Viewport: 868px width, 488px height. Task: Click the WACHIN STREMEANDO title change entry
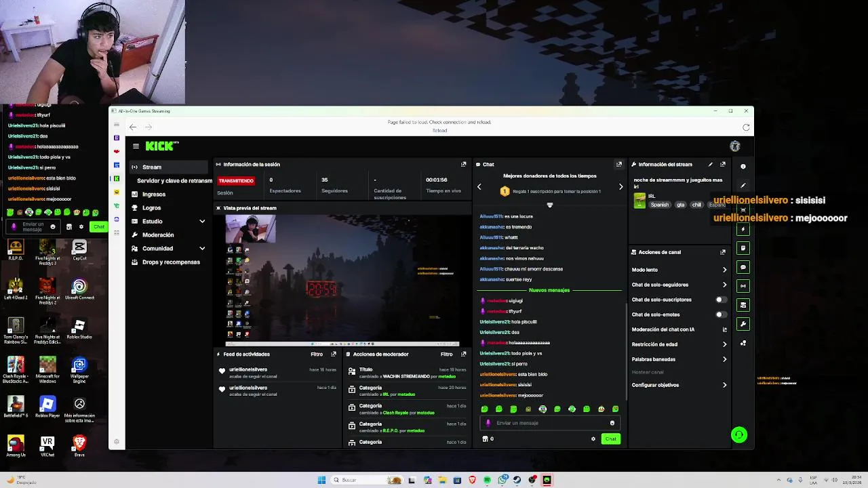[407, 373]
